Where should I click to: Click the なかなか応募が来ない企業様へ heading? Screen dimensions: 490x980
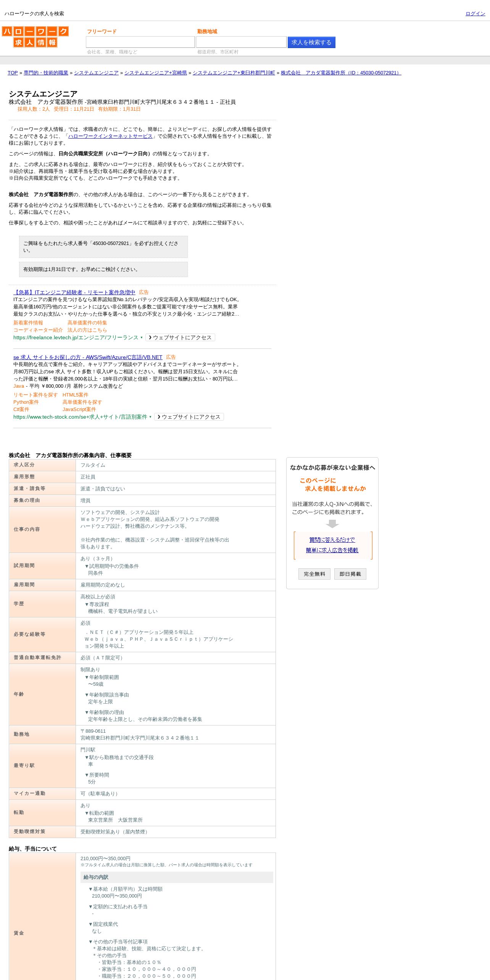point(332,467)
